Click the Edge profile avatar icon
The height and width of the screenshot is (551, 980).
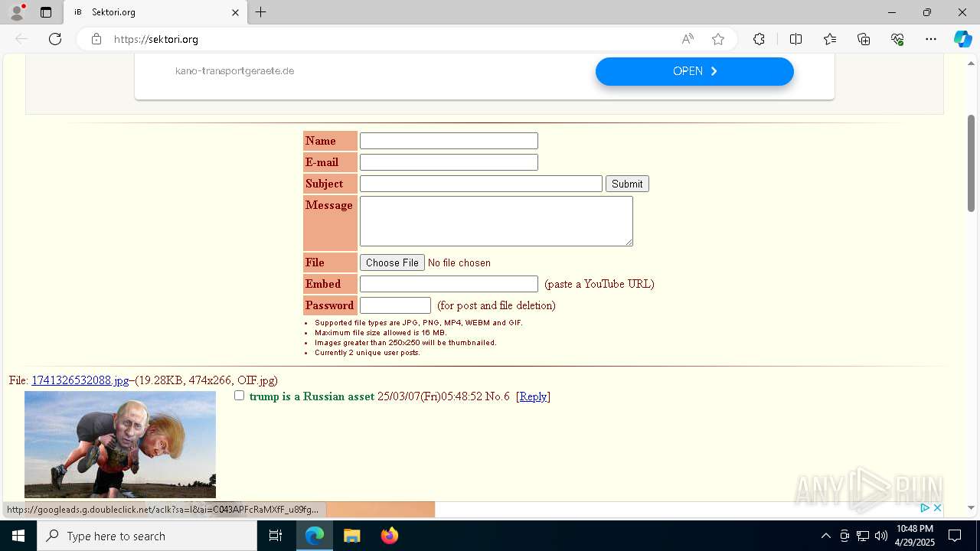tap(17, 12)
